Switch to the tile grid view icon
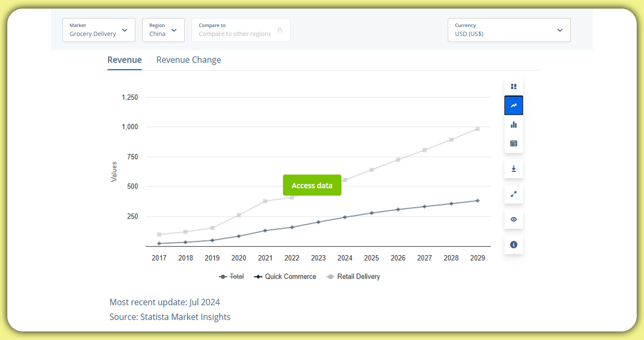Screen dimensions: 644x340 click(x=514, y=87)
